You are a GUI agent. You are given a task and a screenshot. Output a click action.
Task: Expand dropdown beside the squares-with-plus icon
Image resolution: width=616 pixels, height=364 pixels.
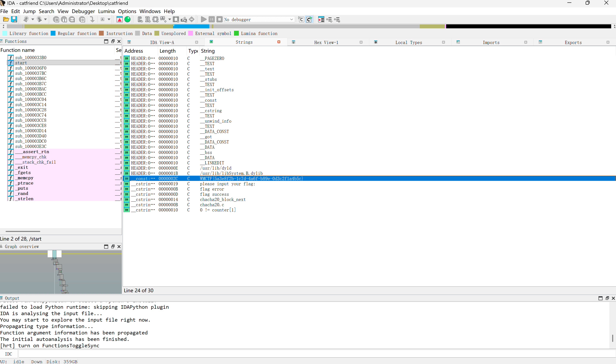coord(169,19)
